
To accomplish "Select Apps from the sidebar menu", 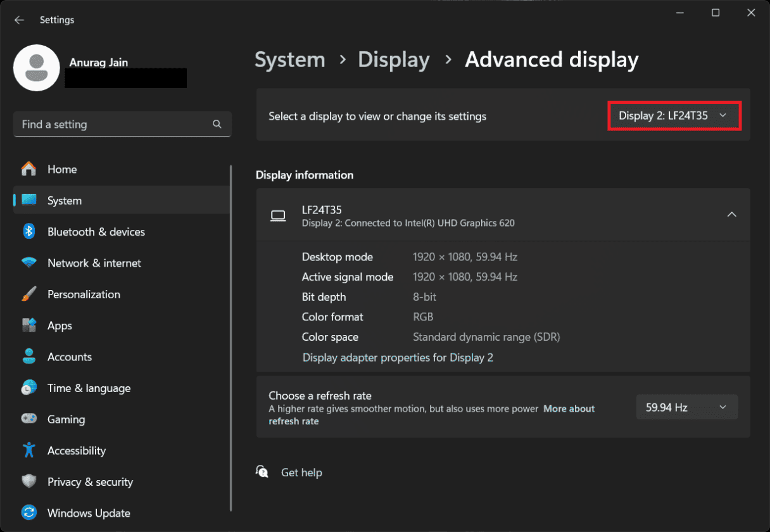I will click(x=60, y=325).
